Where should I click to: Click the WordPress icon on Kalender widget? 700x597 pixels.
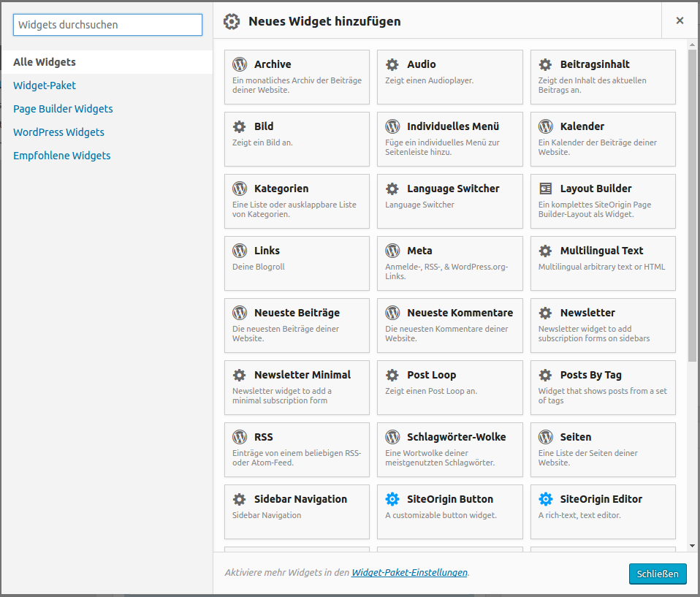coord(546,126)
